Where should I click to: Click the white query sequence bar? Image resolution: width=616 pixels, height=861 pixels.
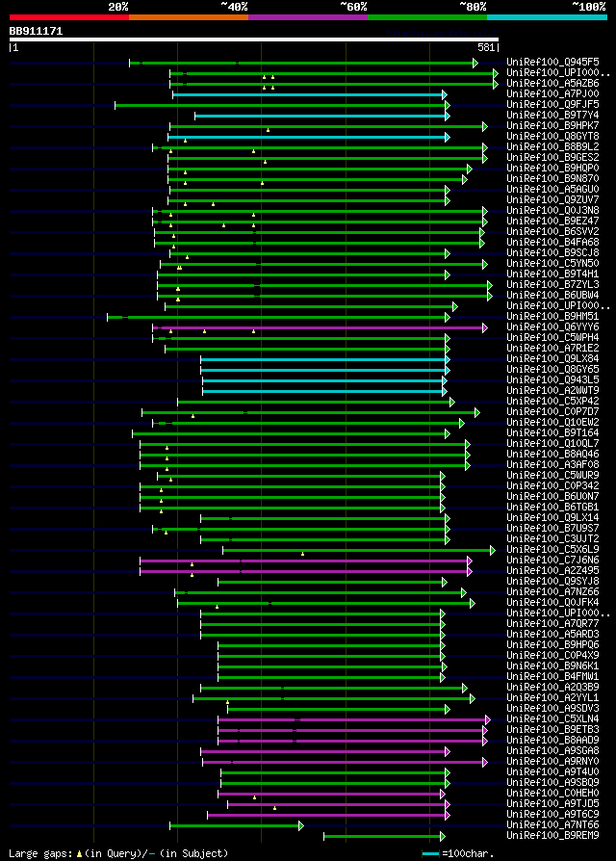254,39
